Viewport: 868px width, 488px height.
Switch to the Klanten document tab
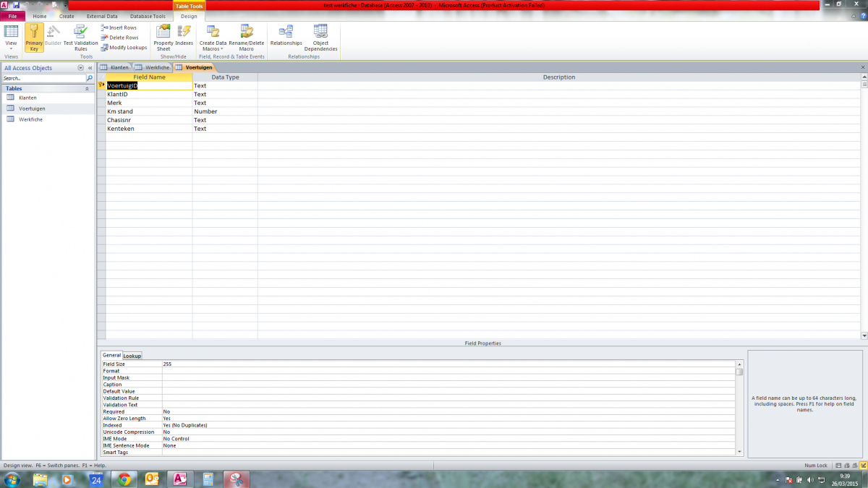115,67
